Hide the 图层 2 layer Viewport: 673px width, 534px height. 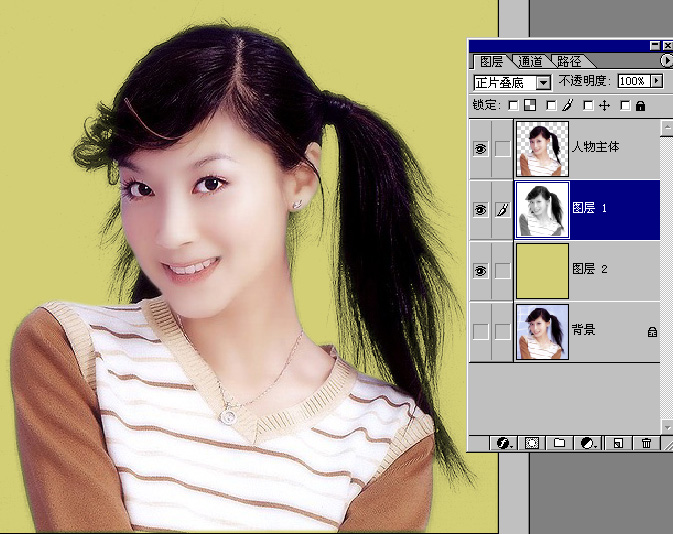pos(480,271)
